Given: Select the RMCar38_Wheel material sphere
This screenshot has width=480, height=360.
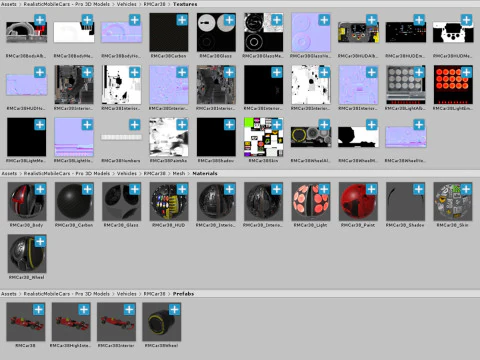Looking at the screenshot, I should coord(27,254).
